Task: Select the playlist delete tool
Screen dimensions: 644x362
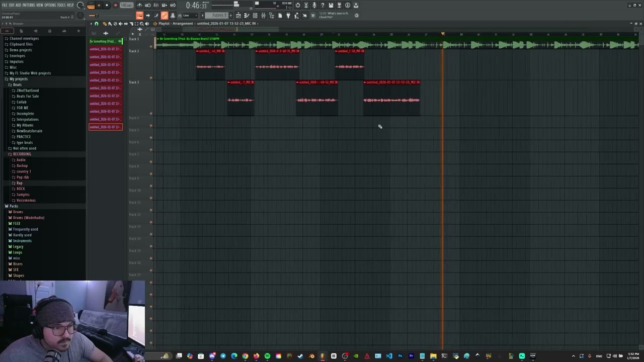Action: click(x=115, y=24)
